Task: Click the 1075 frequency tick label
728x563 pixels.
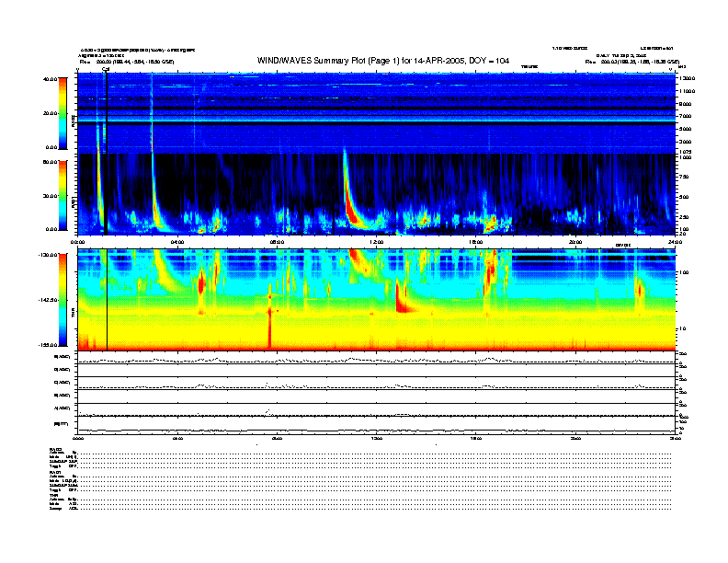Action: click(686, 152)
